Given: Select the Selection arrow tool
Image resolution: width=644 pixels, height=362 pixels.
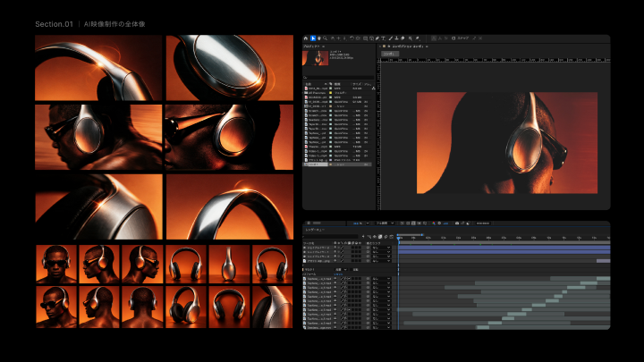Looking at the screenshot, I should click(x=313, y=38).
